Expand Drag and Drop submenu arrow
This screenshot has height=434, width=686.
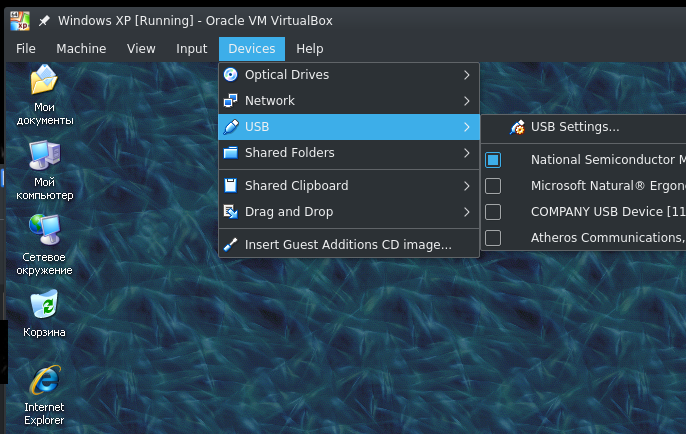466,212
